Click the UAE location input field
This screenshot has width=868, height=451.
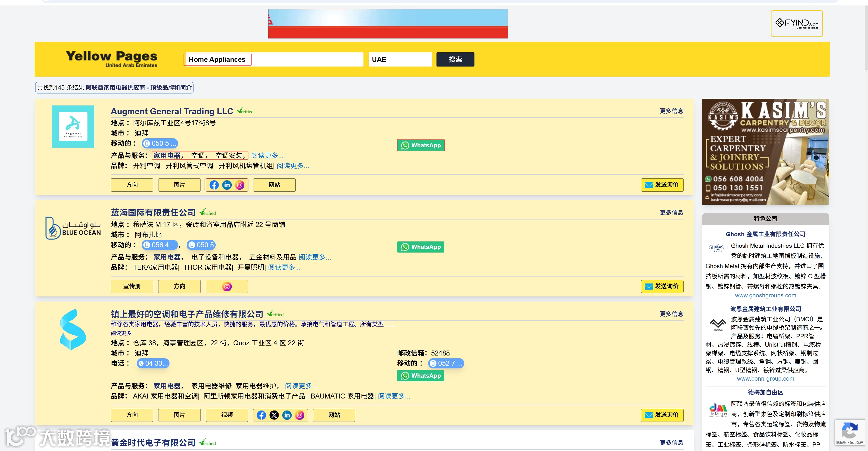pos(400,59)
